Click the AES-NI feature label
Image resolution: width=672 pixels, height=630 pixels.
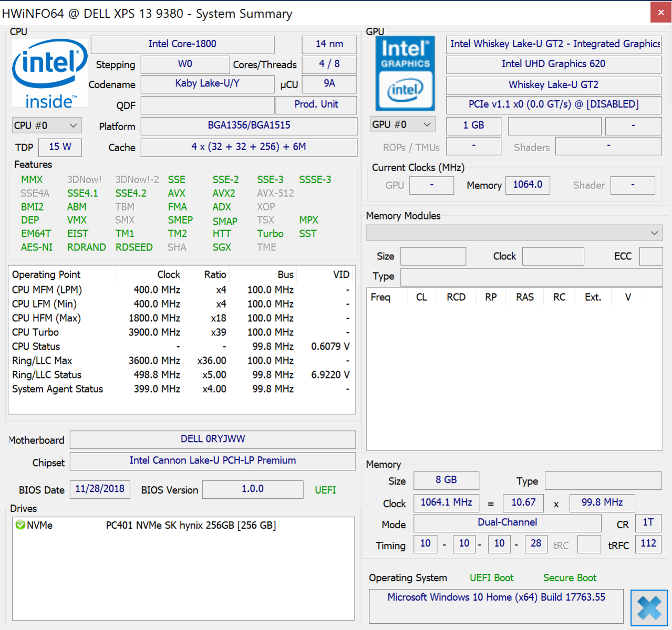[x=37, y=247]
